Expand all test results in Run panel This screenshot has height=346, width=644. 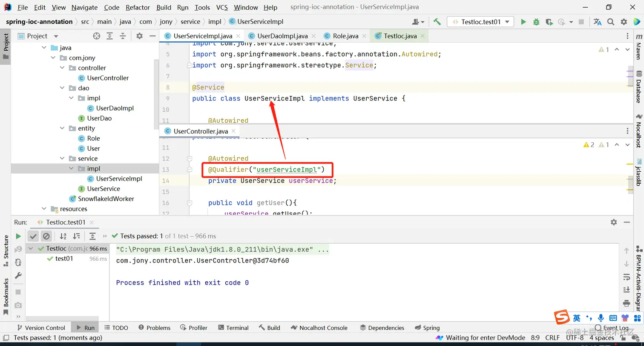pyautogui.click(x=92, y=236)
